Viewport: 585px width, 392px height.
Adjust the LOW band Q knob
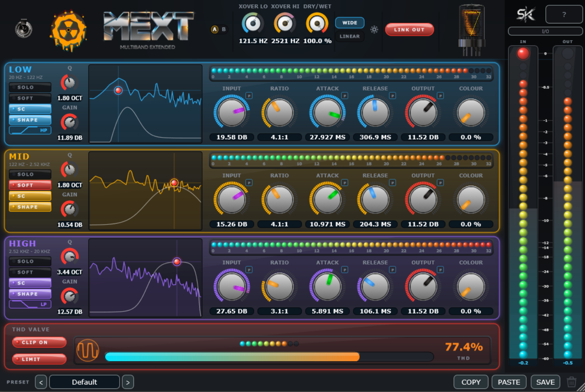click(x=70, y=83)
